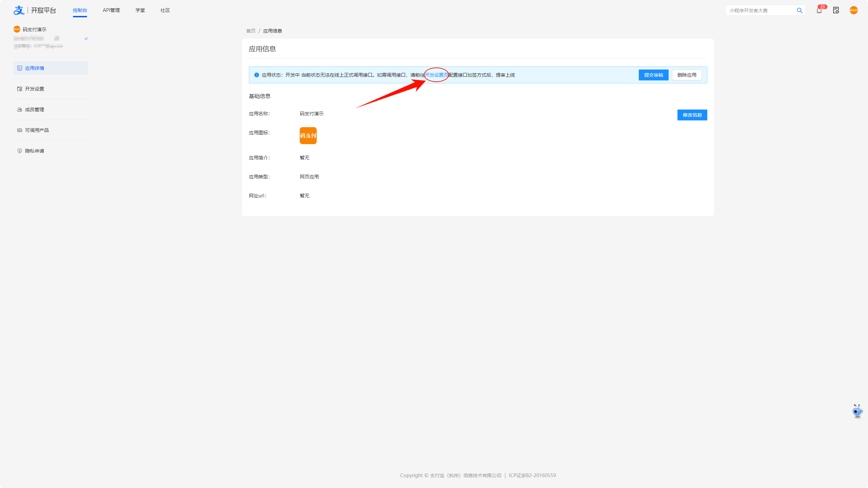Click the 修改信息 button

click(x=692, y=115)
